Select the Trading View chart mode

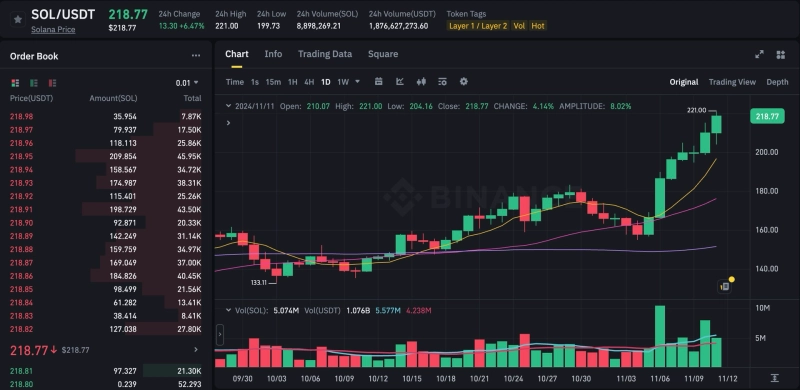click(x=732, y=82)
